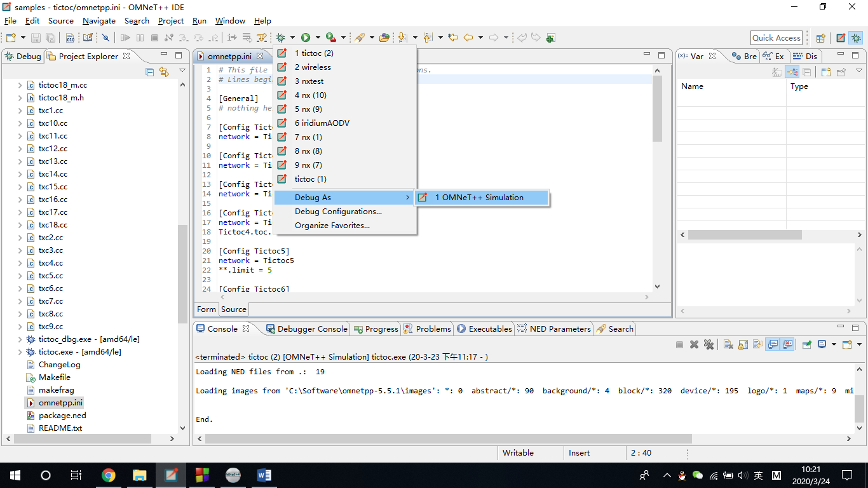This screenshot has width=868, height=488.
Task: Toggle Scroll Lock in the Console toolbar
Action: click(x=743, y=344)
